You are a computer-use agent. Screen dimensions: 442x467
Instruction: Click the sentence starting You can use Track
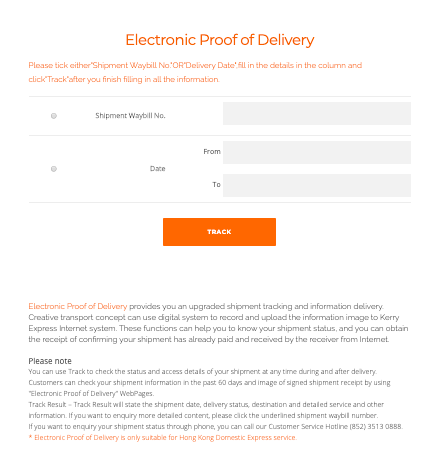[x=202, y=371]
